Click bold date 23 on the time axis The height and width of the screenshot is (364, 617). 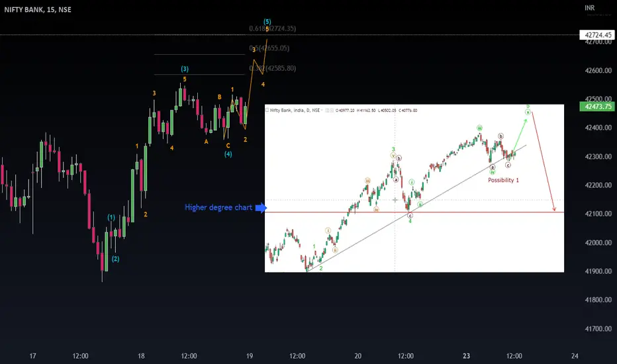pyautogui.click(x=466, y=356)
